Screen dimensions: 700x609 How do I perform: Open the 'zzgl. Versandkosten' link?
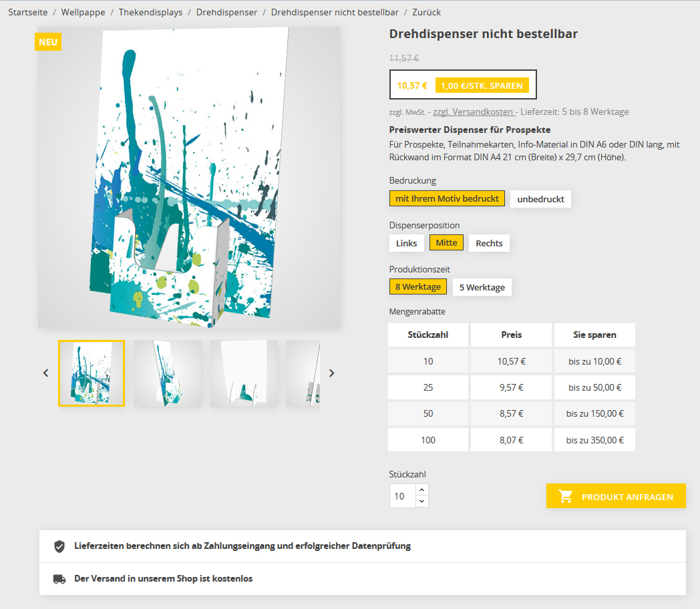(x=474, y=112)
